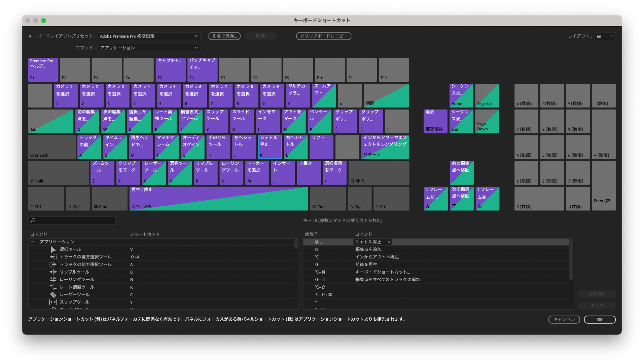The width and height of the screenshot is (644, 364).
Task: Select the + (数値) numpad key
Action: (x=604, y=134)
